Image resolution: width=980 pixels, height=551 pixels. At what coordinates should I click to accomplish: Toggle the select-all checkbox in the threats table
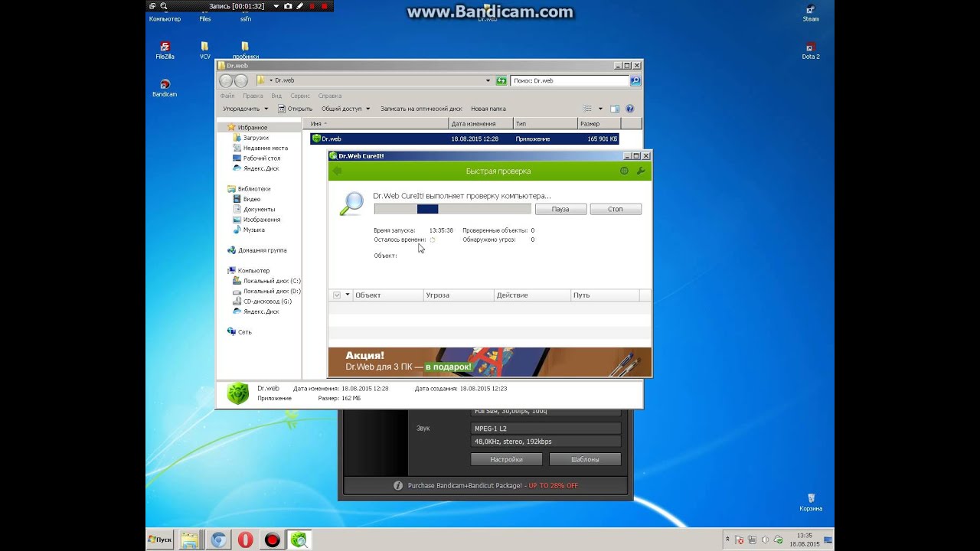coord(336,295)
